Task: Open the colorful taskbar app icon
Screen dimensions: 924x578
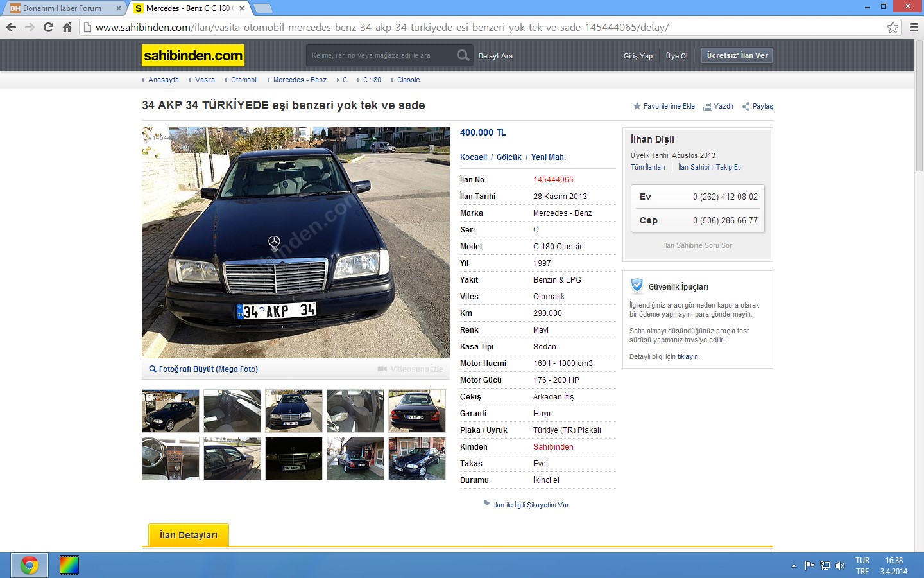Action: (69, 565)
